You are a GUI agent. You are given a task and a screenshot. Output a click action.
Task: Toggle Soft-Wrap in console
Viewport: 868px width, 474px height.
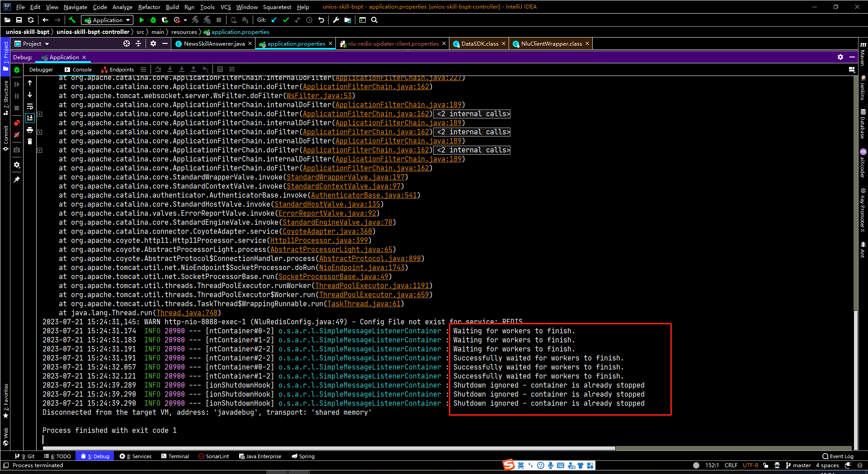[30, 106]
